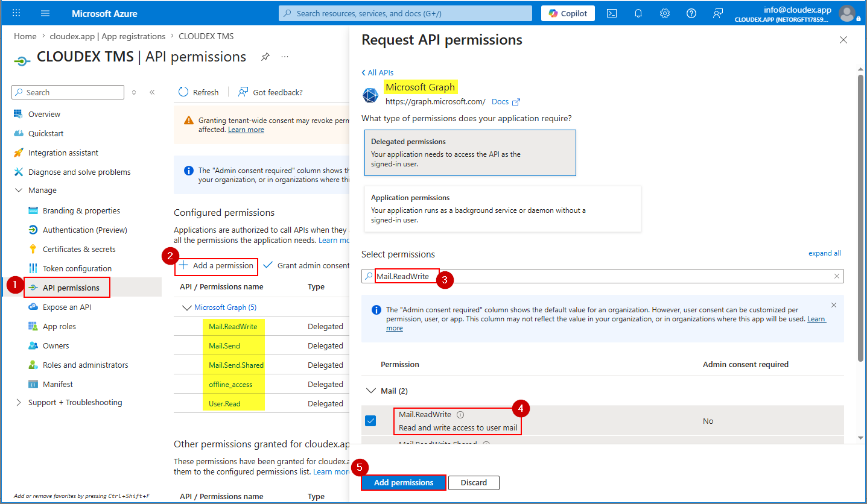Click the Refresh toolbar icon
Viewport: 867px width, 504px height.
click(183, 92)
